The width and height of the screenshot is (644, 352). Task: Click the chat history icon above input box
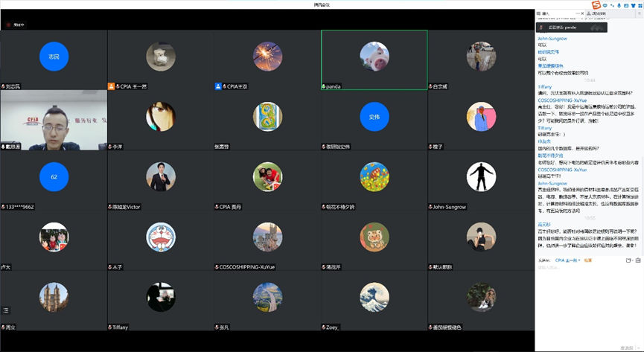638,260
